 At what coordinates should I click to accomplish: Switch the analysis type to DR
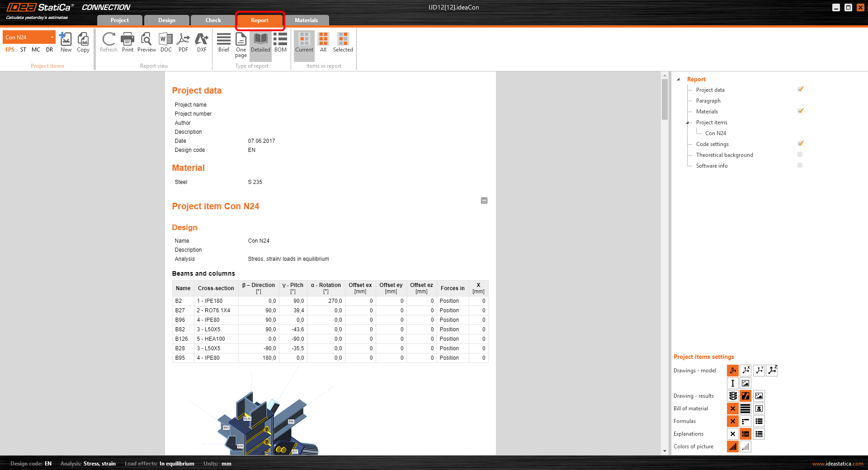(50, 50)
